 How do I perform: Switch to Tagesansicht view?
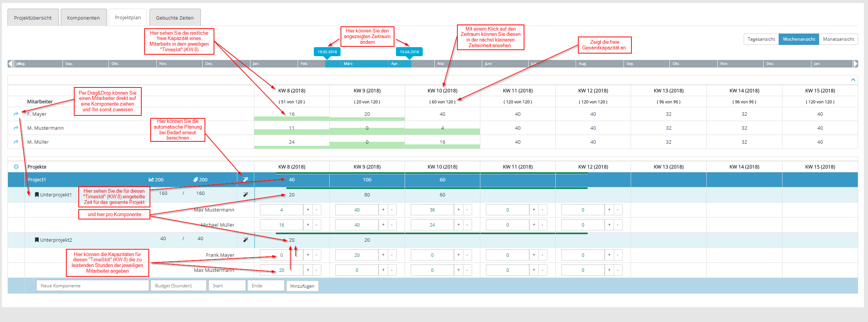761,39
